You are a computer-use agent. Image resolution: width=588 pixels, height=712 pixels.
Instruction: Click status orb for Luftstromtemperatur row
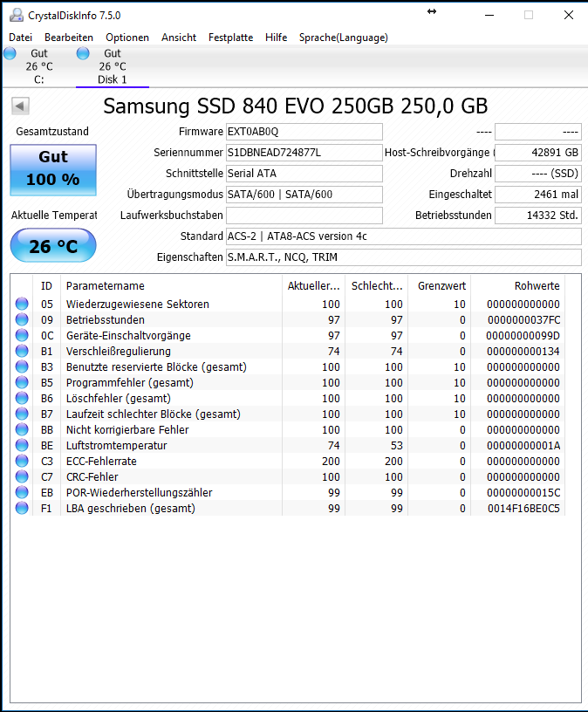click(21, 446)
